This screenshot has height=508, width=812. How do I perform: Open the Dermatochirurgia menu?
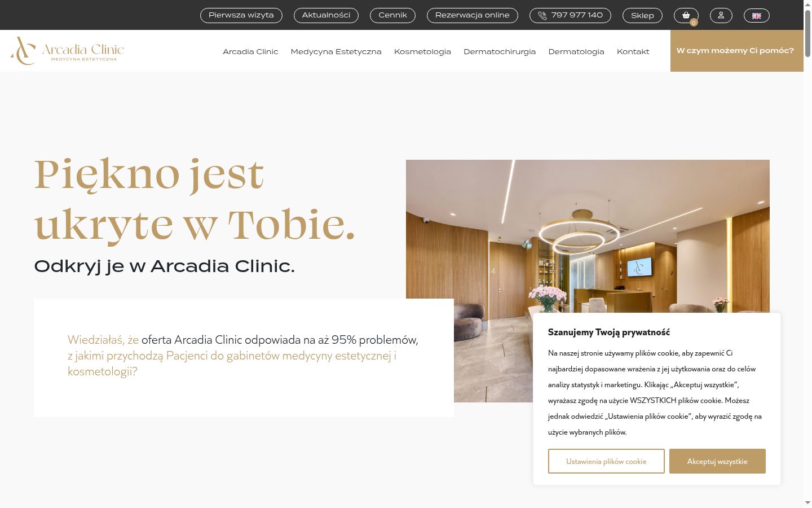(500, 51)
